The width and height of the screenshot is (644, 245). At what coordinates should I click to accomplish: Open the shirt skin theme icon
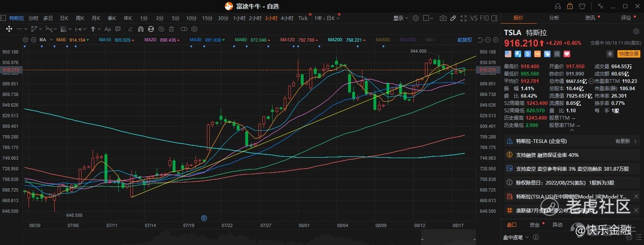tap(582, 6)
